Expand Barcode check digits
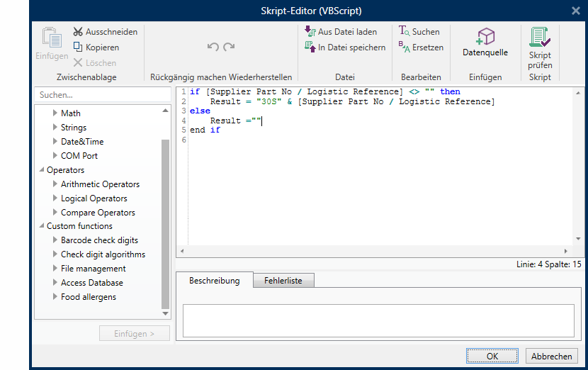This screenshot has width=588, height=370. click(55, 240)
